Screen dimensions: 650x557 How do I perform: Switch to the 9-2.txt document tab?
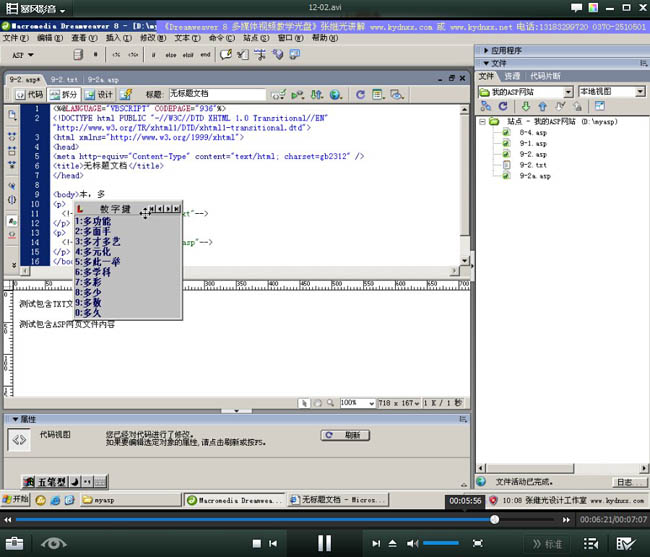[x=64, y=79]
